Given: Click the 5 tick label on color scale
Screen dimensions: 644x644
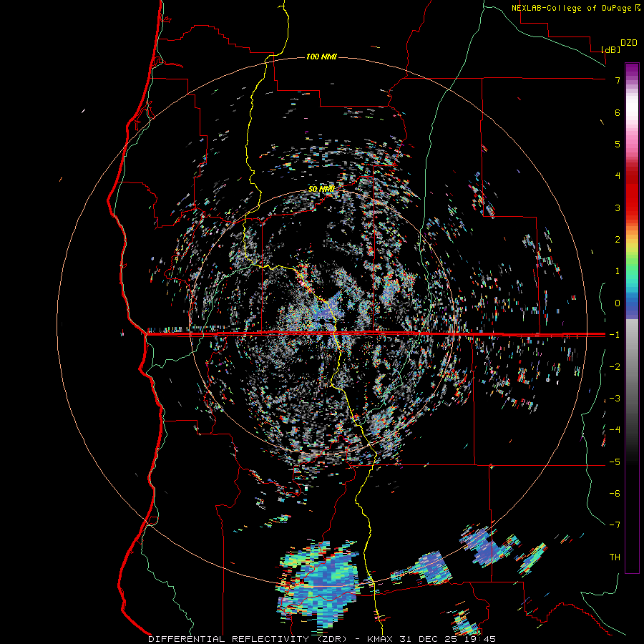Looking at the screenshot, I should click(618, 144).
